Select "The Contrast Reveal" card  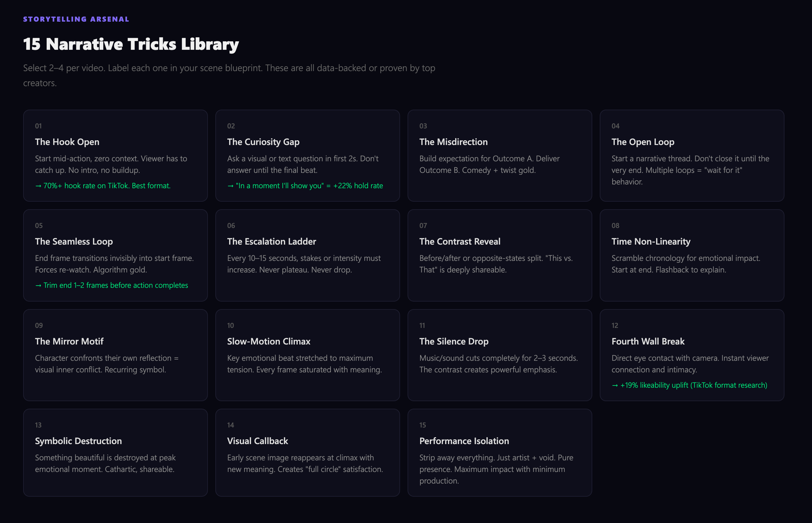click(x=499, y=255)
